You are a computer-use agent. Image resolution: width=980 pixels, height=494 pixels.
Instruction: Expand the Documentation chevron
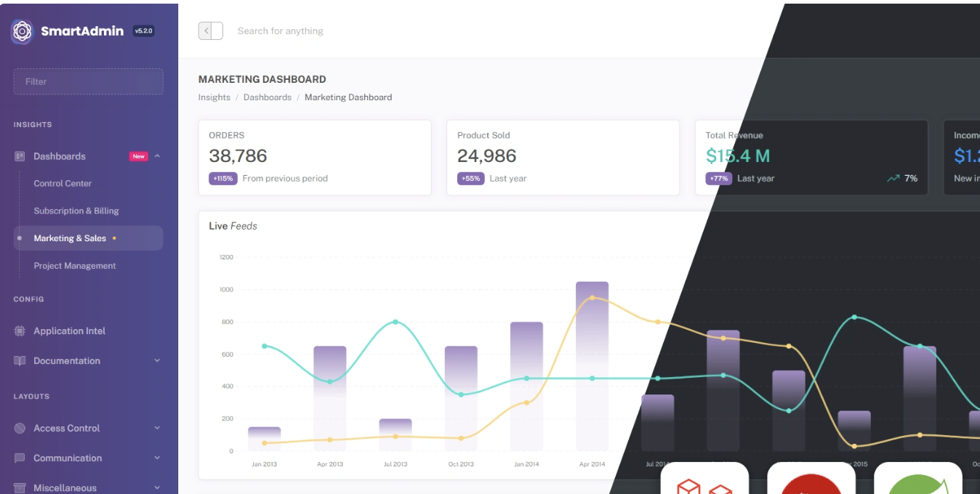[157, 360]
